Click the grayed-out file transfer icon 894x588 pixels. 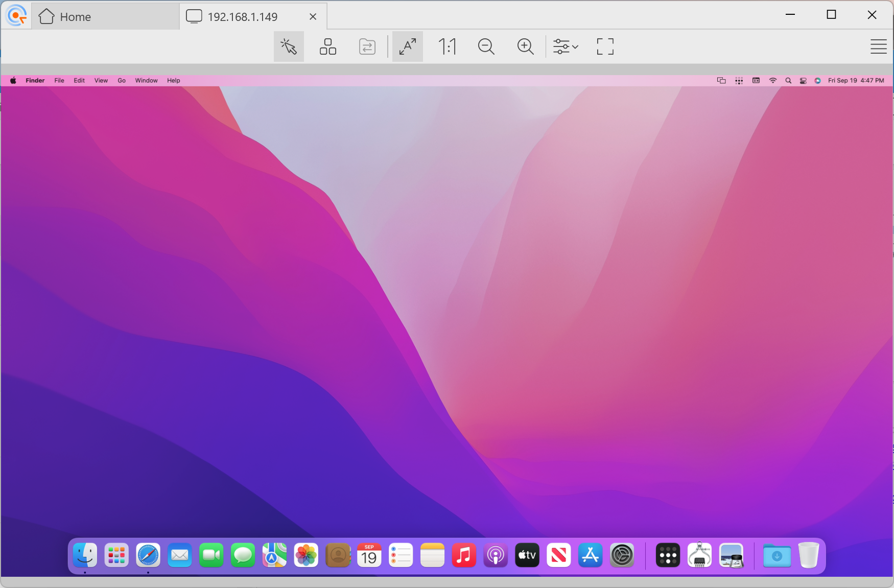click(x=367, y=46)
